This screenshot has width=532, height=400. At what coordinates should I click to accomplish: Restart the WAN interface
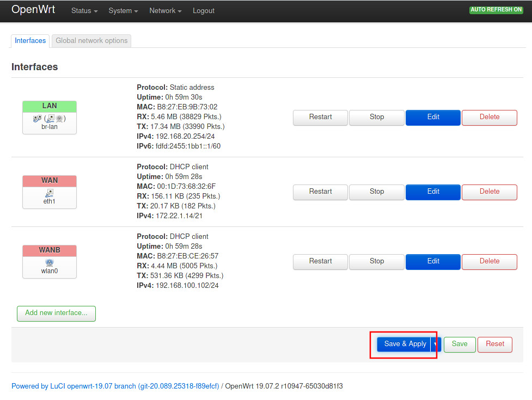point(320,192)
